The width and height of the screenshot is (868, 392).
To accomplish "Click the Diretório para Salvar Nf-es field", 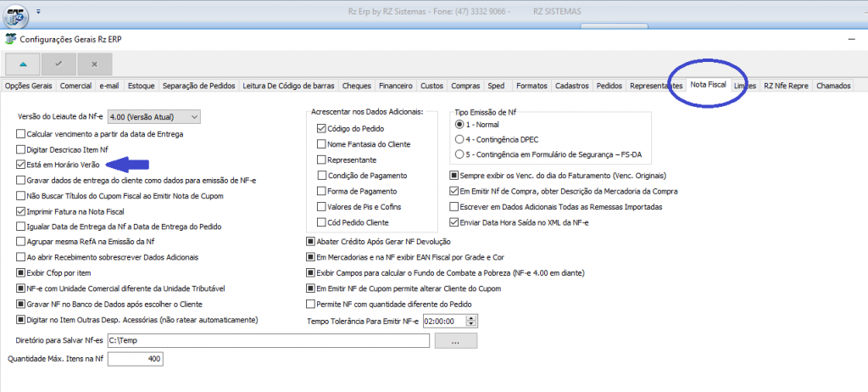I will point(268,341).
